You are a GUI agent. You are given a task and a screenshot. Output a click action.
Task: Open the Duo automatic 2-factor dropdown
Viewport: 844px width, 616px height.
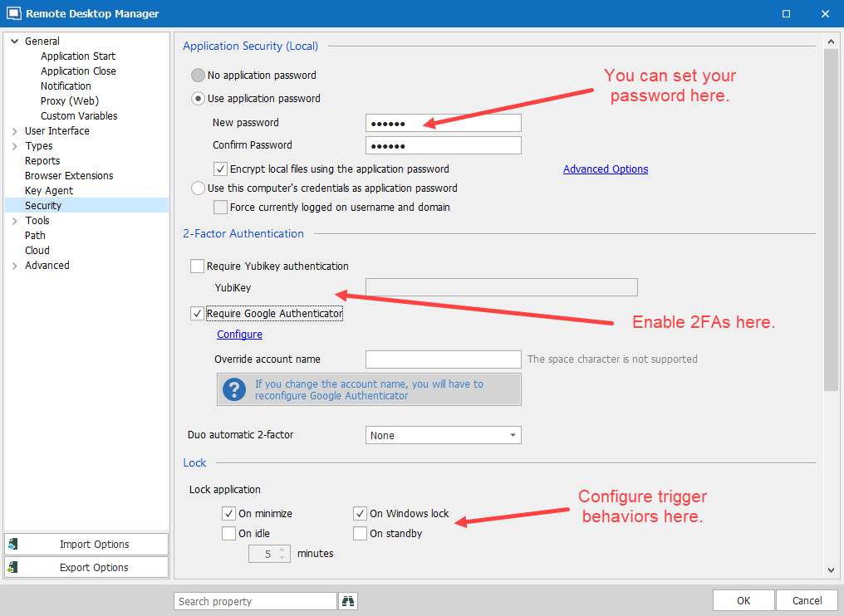pos(443,436)
